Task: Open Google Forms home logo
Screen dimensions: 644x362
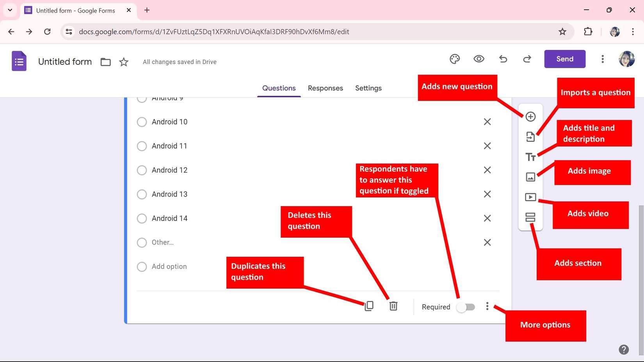Action: click(19, 61)
